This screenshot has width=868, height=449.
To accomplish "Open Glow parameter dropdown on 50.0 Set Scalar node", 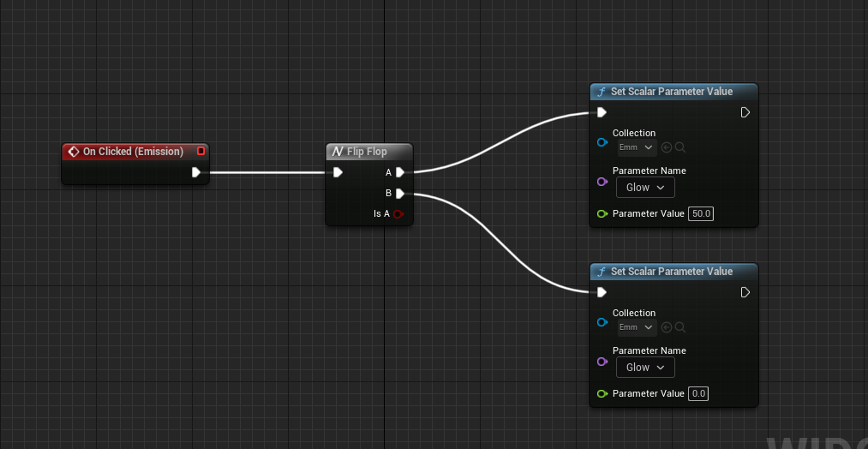I will (645, 188).
